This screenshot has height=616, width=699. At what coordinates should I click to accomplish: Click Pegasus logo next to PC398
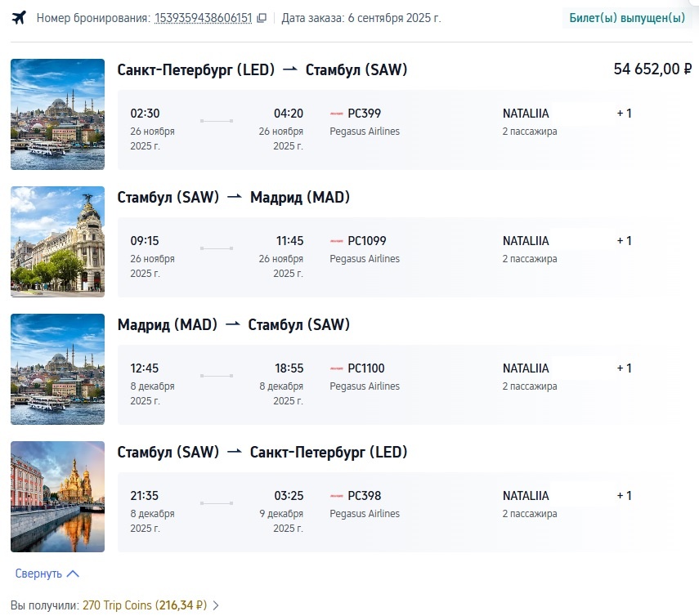click(x=337, y=496)
